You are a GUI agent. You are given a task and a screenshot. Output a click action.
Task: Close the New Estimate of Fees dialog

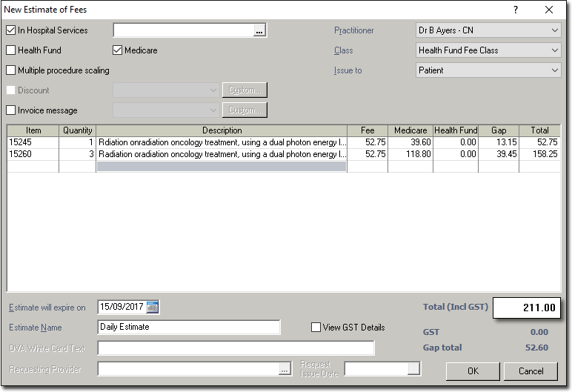tap(549, 10)
